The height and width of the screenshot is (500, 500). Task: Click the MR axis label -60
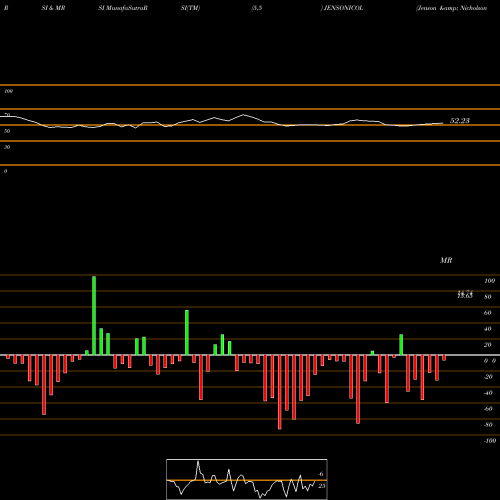click(488, 409)
